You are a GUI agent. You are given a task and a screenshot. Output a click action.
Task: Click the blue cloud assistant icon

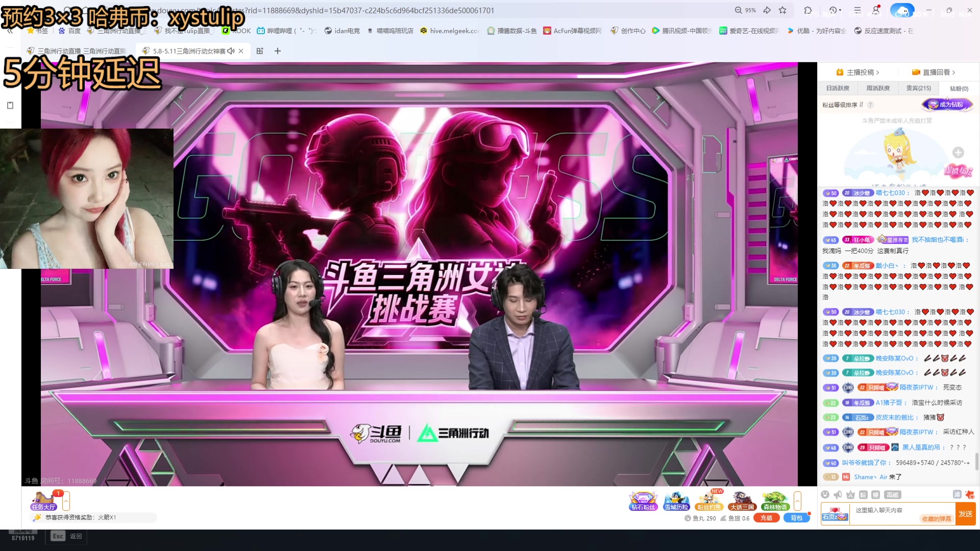click(902, 10)
